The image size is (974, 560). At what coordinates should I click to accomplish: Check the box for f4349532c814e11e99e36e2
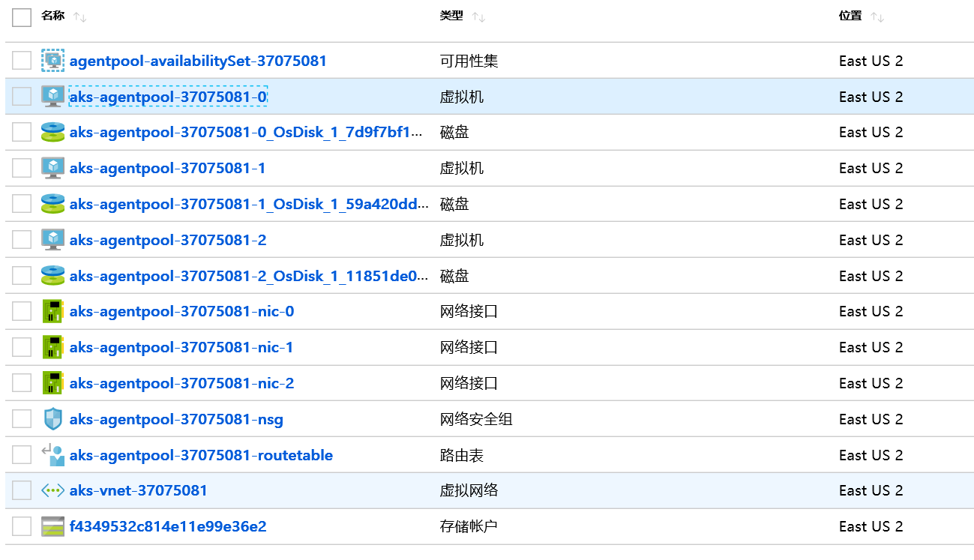pyautogui.click(x=22, y=526)
